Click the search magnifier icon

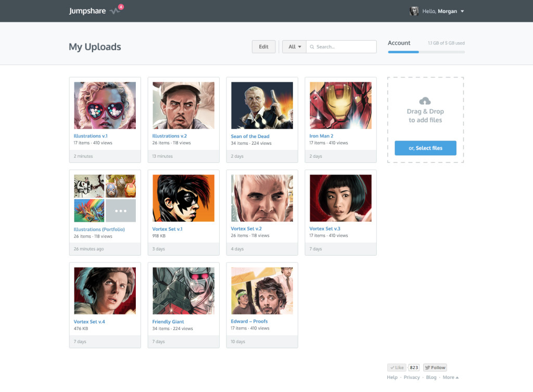tap(312, 46)
